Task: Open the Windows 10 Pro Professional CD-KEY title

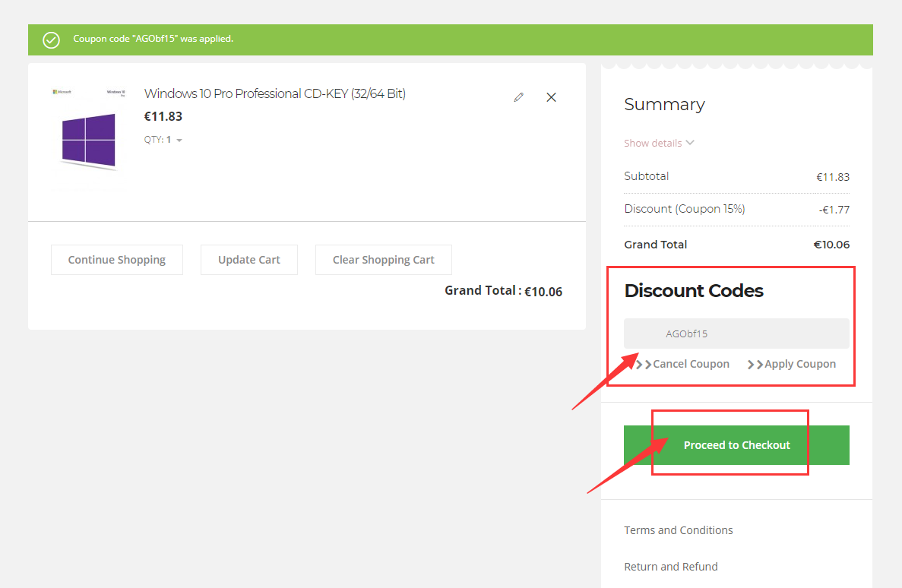Action: click(275, 93)
